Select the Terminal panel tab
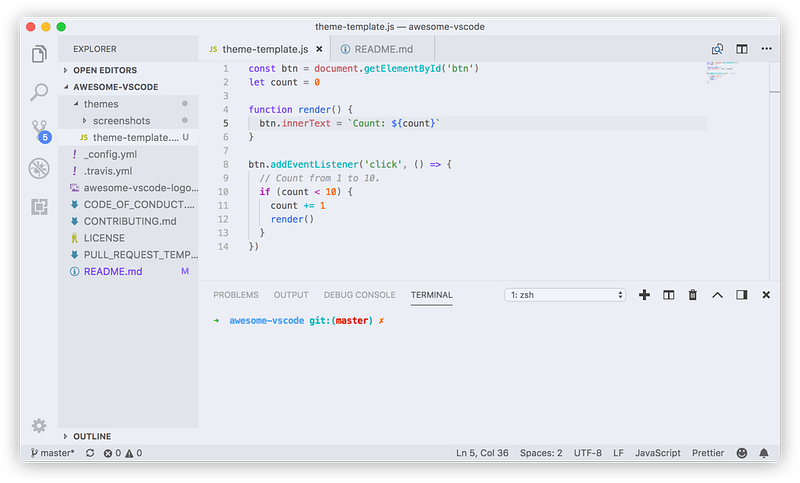The height and width of the screenshot is (483, 800). pyautogui.click(x=432, y=295)
